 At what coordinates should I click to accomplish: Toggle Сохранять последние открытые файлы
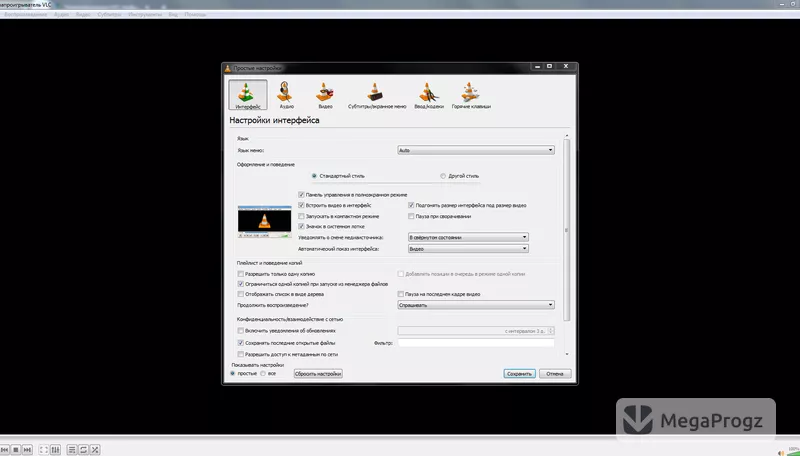click(240, 343)
